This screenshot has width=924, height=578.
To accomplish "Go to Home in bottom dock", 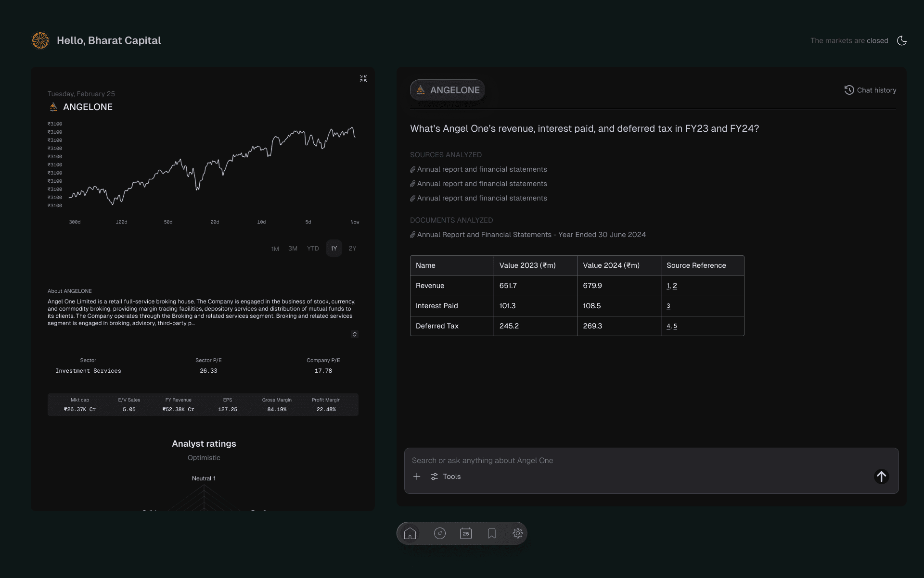I will [x=410, y=533].
